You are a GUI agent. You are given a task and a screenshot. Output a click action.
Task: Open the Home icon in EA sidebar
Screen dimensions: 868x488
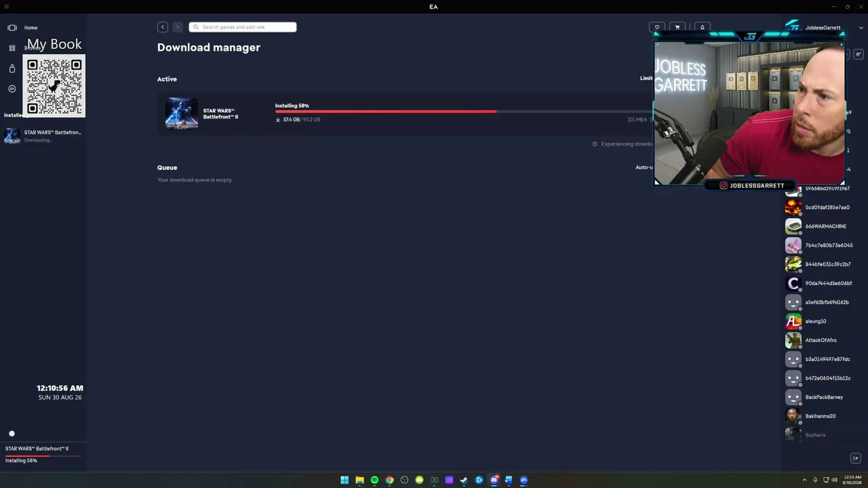[12, 28]
